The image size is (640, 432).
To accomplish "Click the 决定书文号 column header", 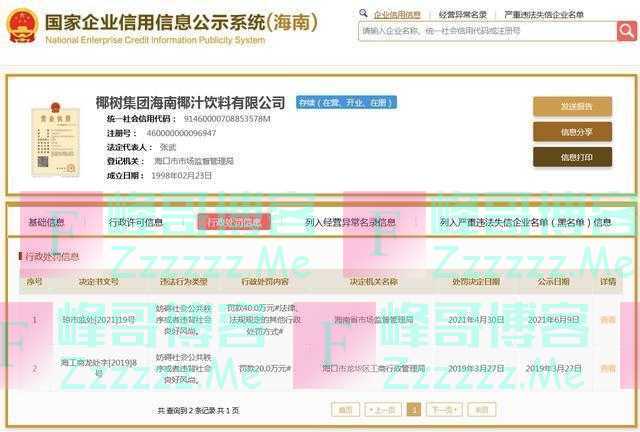I will click(98, 282).
